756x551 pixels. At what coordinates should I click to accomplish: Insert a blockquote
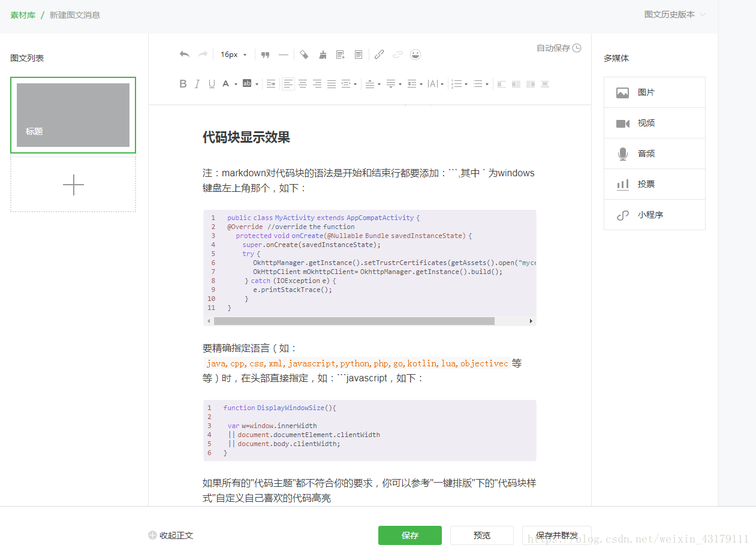coord(266,55)
